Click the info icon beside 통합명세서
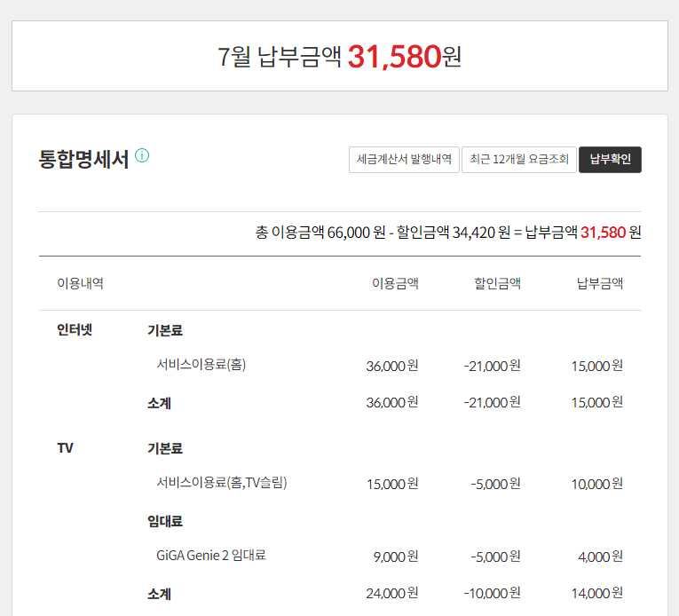 pos(142,156)
